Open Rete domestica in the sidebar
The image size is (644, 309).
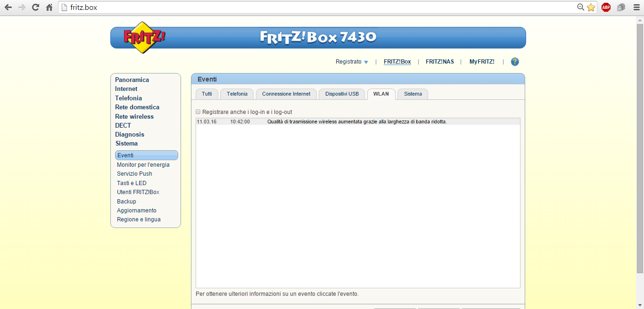(x=137, y=107)
